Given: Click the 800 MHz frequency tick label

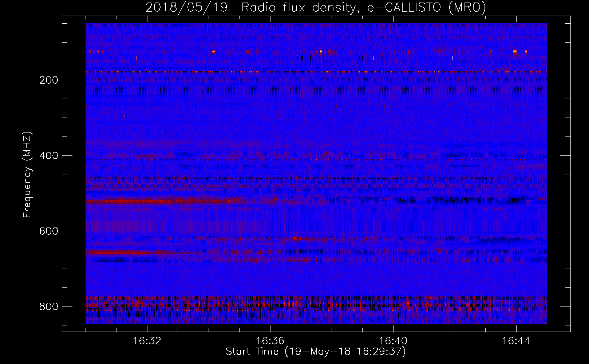Looking at the screenshot, I should click(x=49, y=307).
